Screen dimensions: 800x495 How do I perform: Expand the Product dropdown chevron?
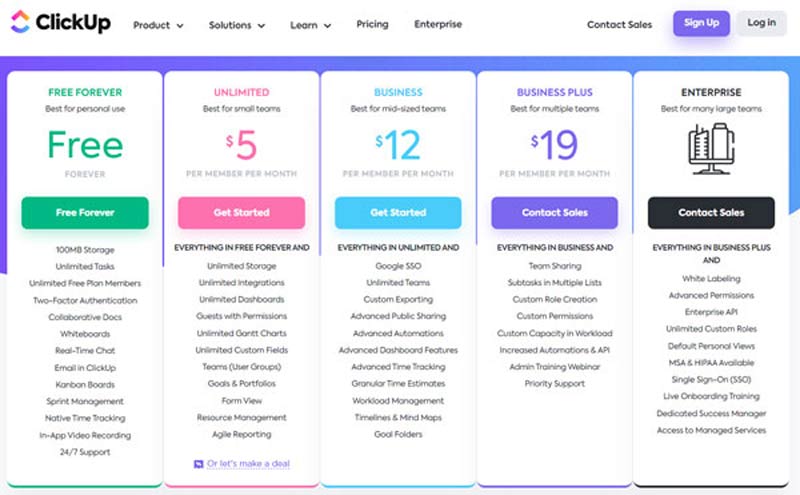click(180, 26)
